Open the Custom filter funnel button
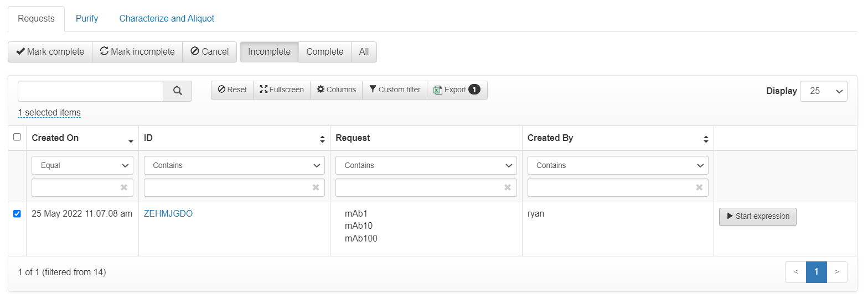Viewport: 868px width, 294px height. [x=394, y=90]
